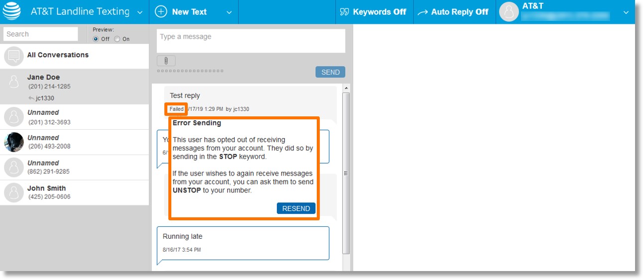The height and width of the screenshot is (280, 644).
Task: Toggle Keywords Off in the top bar
Action: click(373, 12)
